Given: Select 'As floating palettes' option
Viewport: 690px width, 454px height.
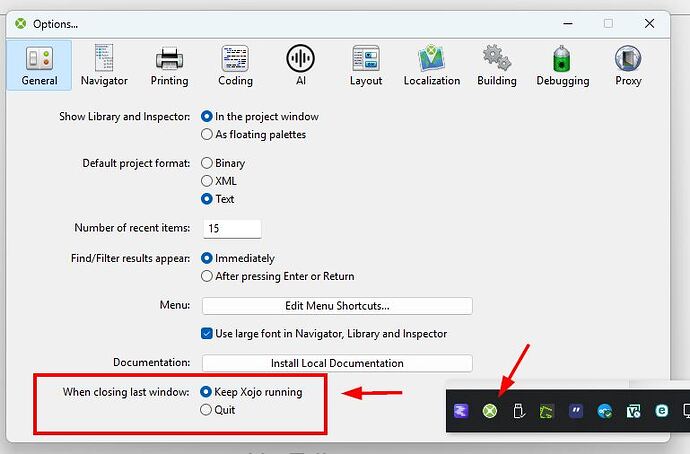Looking at the screenshot, I should click(x=253, y=134).
